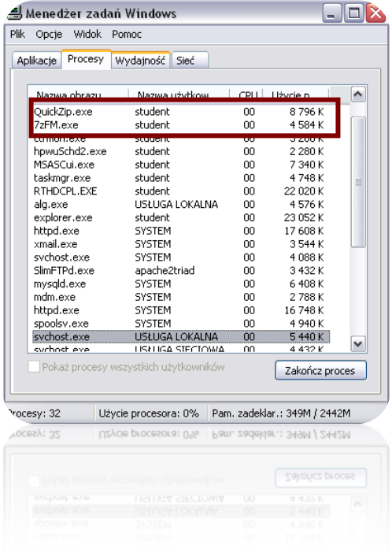Switch to the Sieć tab
392x552 pixels.
(190, 60)
